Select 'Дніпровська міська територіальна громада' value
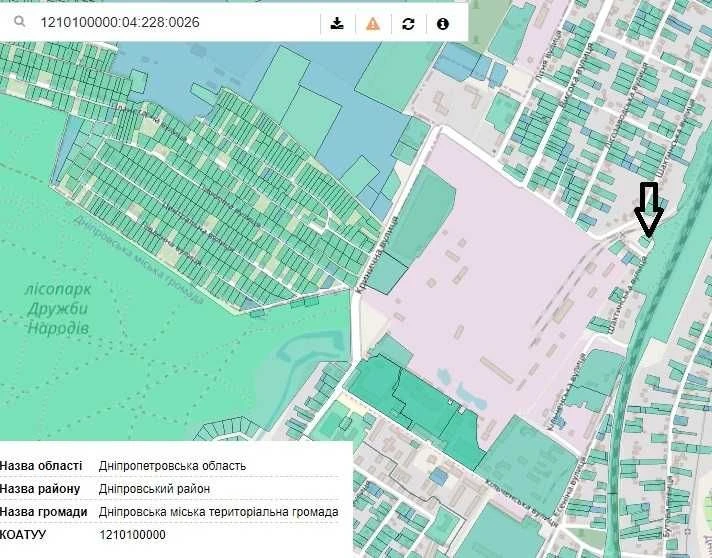Viewport: 712px width, 558px height. (x=218, y=512)
